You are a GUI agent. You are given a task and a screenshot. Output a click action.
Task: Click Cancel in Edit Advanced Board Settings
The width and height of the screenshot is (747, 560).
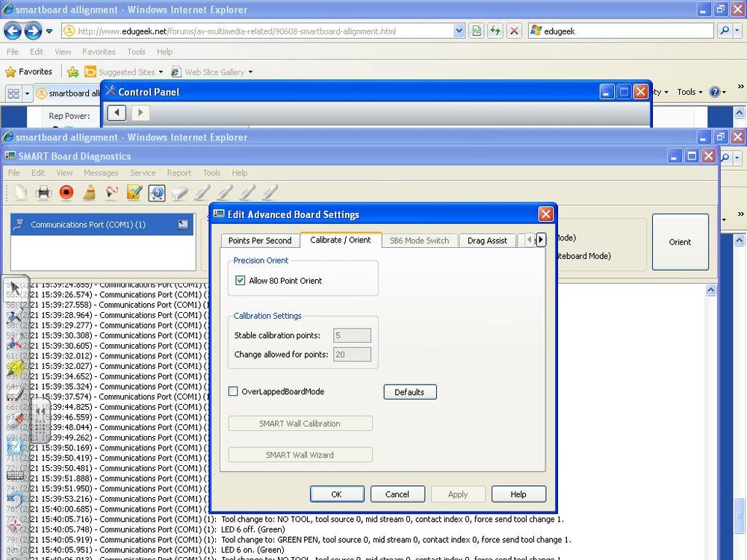397,494
